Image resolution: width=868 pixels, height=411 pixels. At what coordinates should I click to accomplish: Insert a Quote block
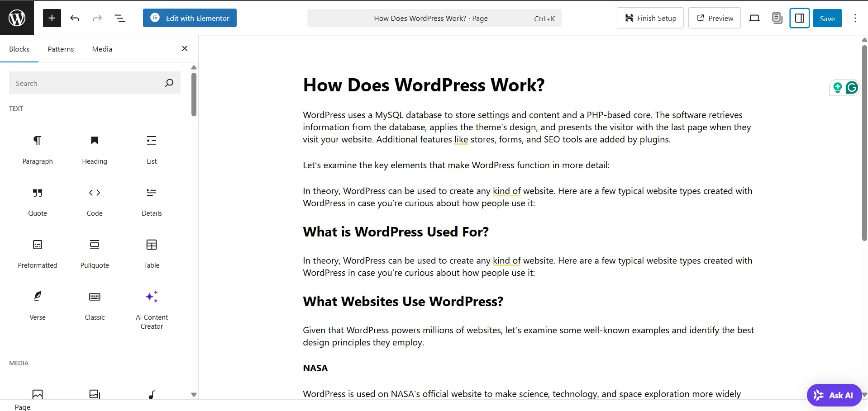(x=38, y=203)
